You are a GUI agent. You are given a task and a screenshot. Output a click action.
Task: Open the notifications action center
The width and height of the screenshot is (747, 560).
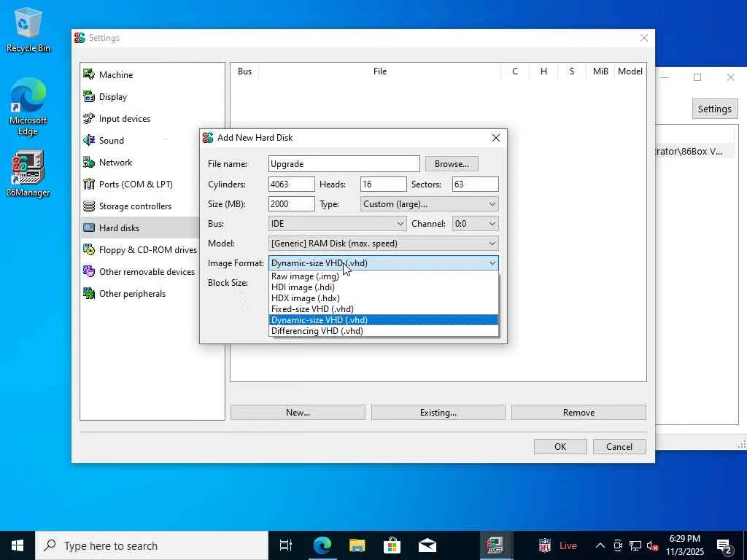724,545
